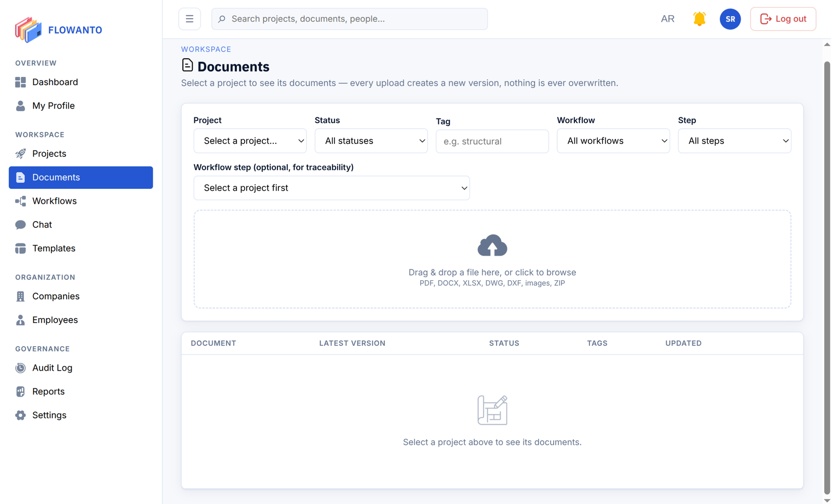Click the Dashboard grid icon
Viewport: 831px width, 504px height.
20,82
